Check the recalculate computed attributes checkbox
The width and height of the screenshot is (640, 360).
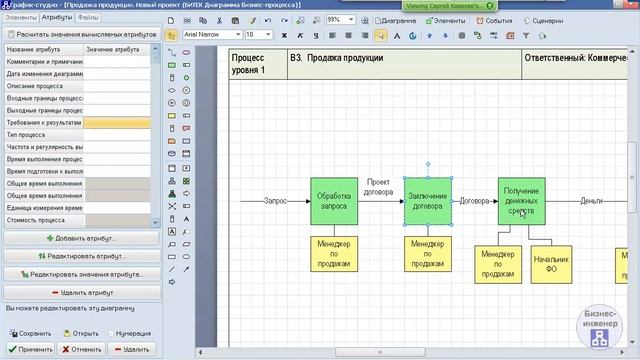(x=11, y=35)
